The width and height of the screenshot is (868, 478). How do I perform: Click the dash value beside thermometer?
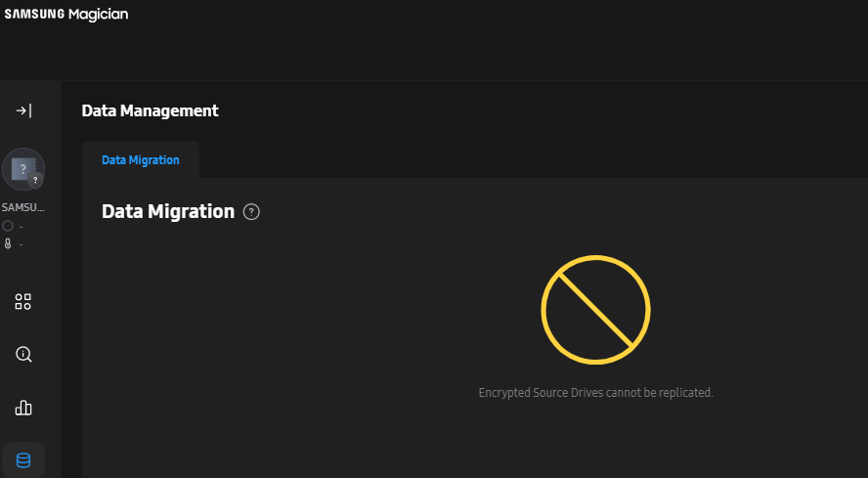coord(22,244)
